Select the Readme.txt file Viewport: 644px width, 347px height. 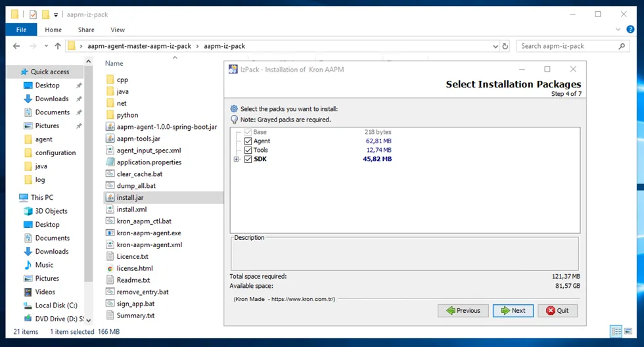(x=133, y=280)
